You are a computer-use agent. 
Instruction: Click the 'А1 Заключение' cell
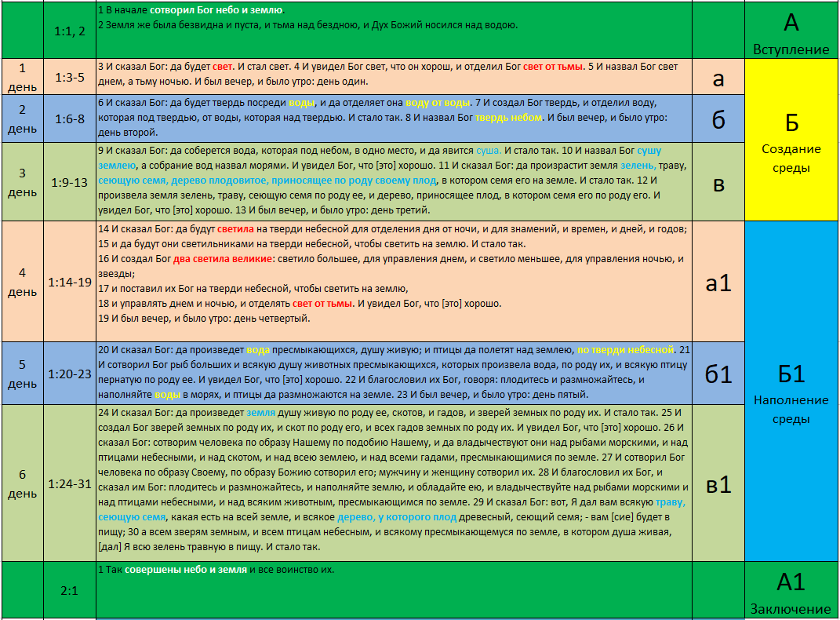pyautogui.click(x=791, y=590)
